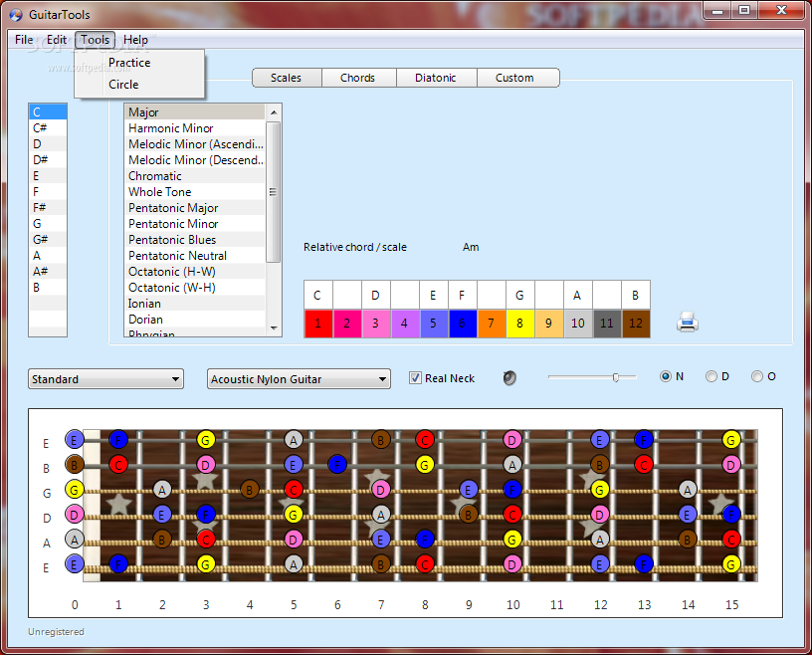Select the O radio button
This screenshot has height=655, width=812.
757,376
